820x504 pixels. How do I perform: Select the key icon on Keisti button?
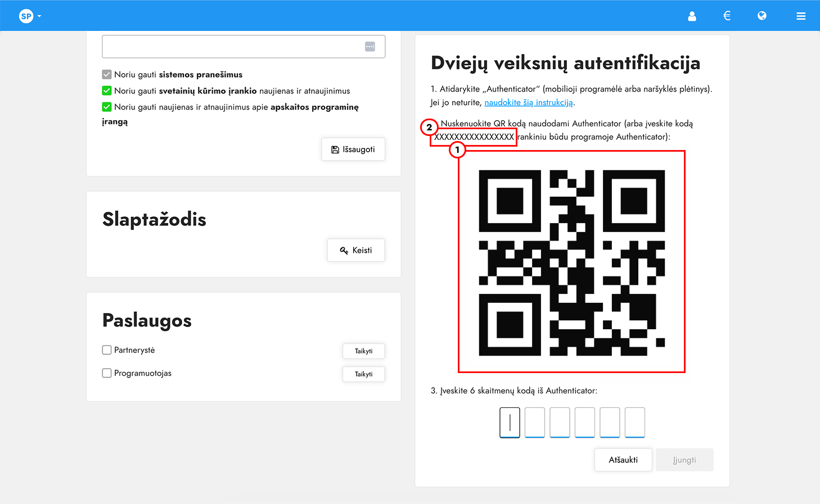tap(344, 250)
